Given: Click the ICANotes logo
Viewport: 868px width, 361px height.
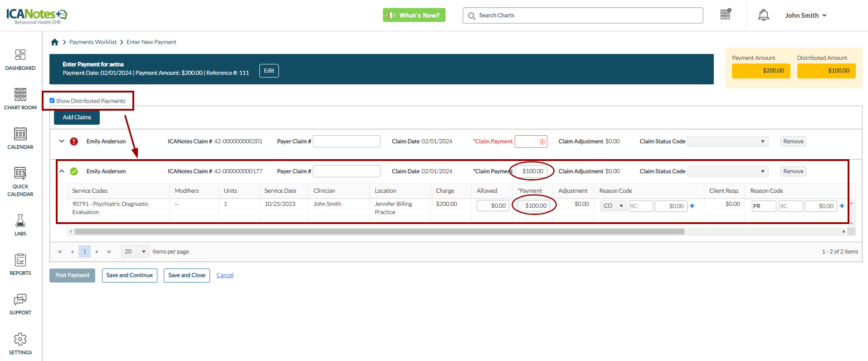Looking at the screenshot, I should [x=37, y=16].
